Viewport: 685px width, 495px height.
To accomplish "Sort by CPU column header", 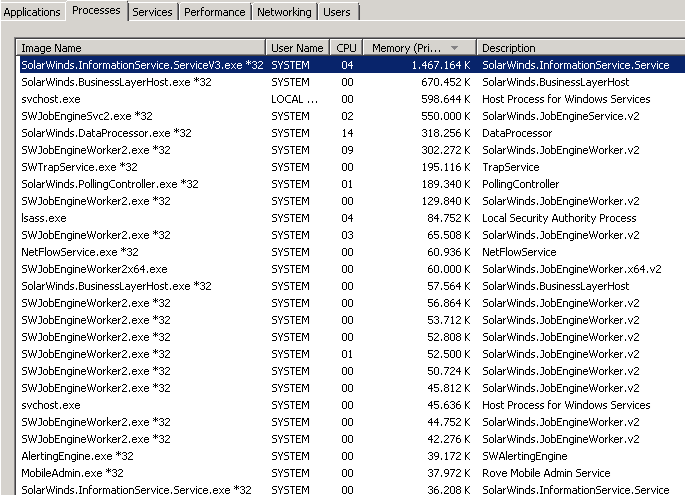I will (346, 48).
